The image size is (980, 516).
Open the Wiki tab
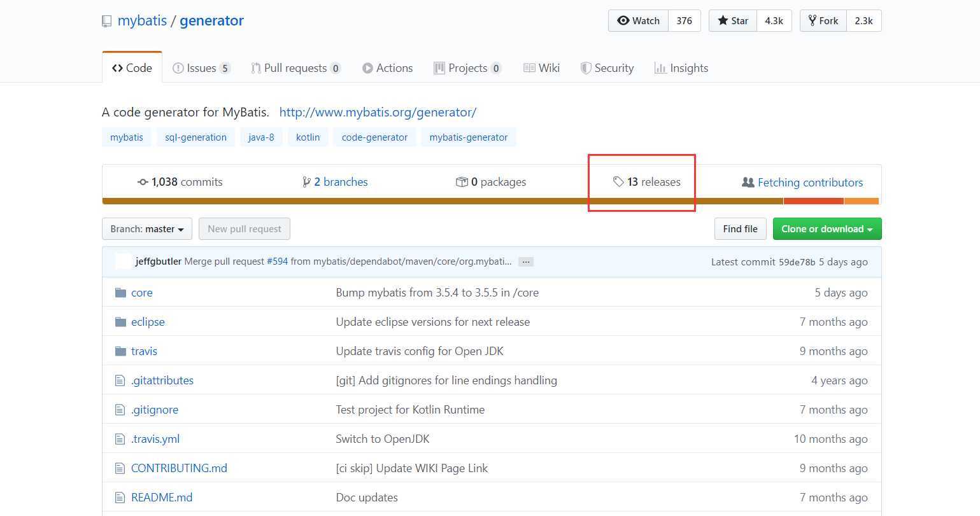(x=542, y=68)
